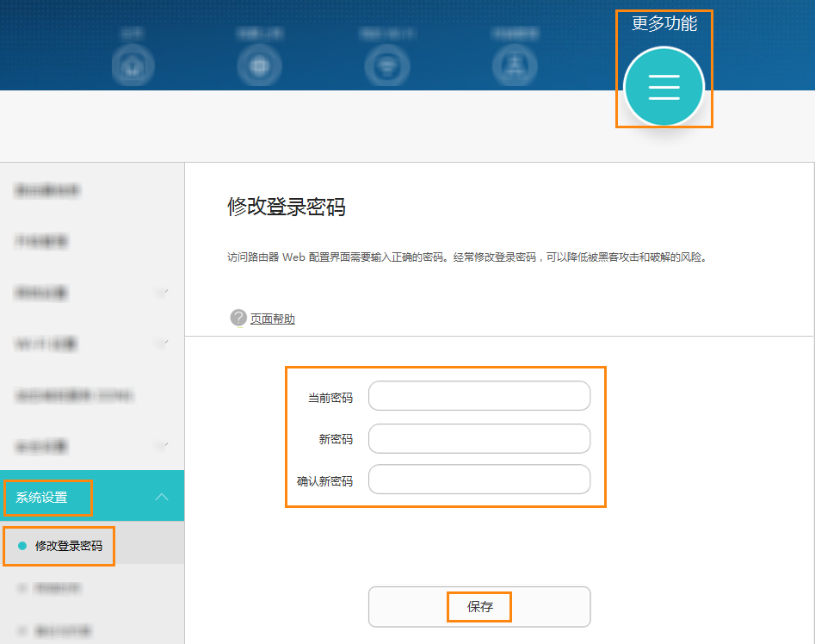
Task: Click the Wi-Fi signal icon in top navigation
Action: coord(387,66)
